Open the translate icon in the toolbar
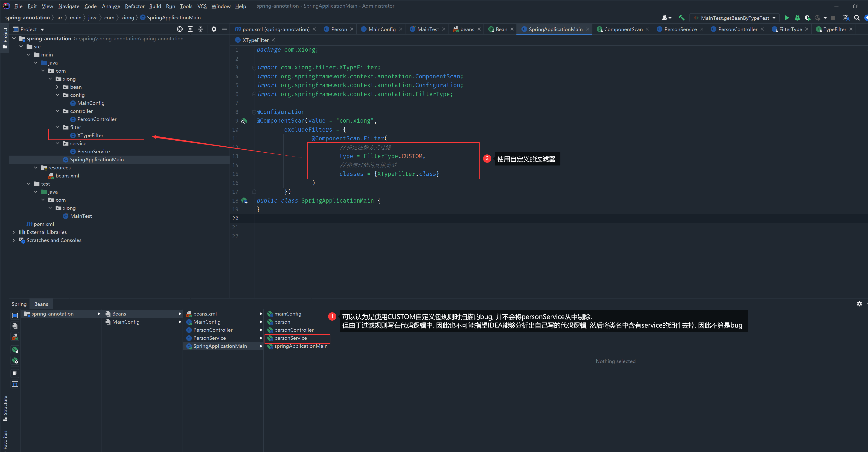868x452 pixels. [x=846, y=18]
